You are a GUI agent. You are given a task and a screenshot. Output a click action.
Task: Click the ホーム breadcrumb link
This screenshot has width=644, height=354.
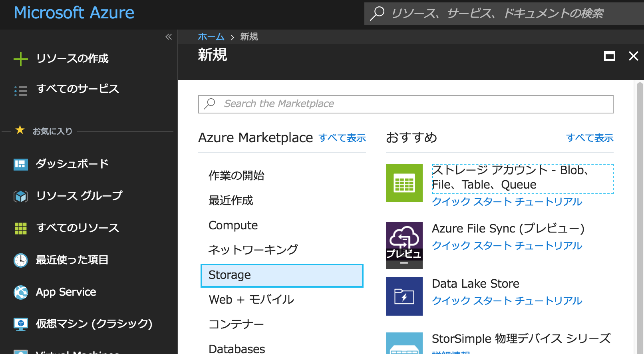211,37
